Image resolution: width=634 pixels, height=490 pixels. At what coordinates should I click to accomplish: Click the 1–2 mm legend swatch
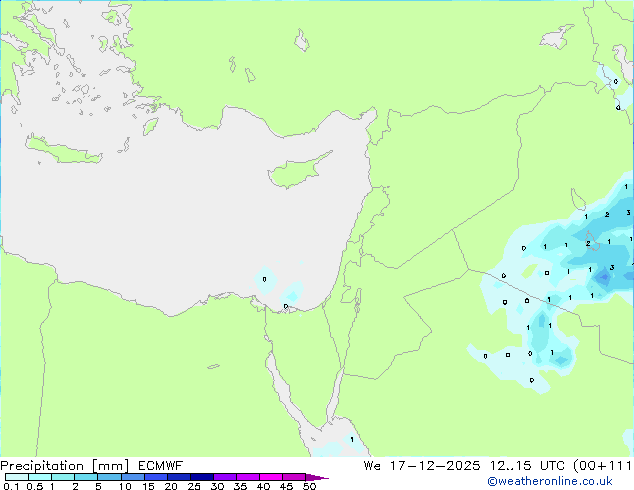[x=63, y=477]
